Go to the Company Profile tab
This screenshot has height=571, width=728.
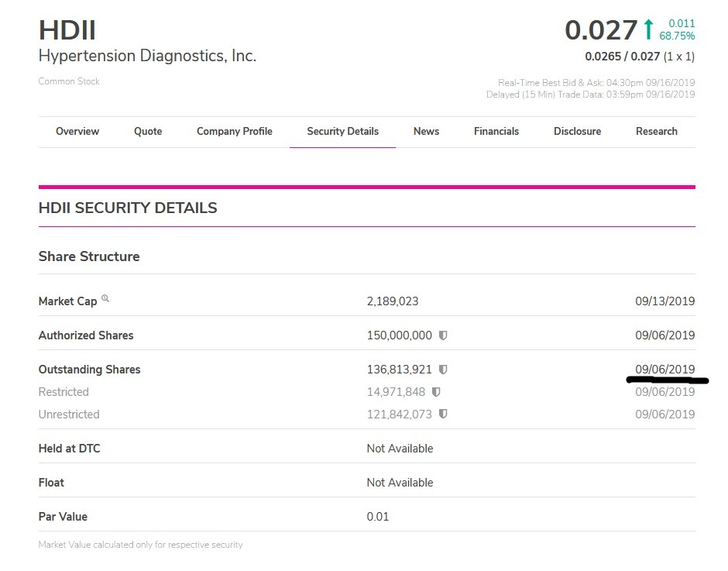235,132
